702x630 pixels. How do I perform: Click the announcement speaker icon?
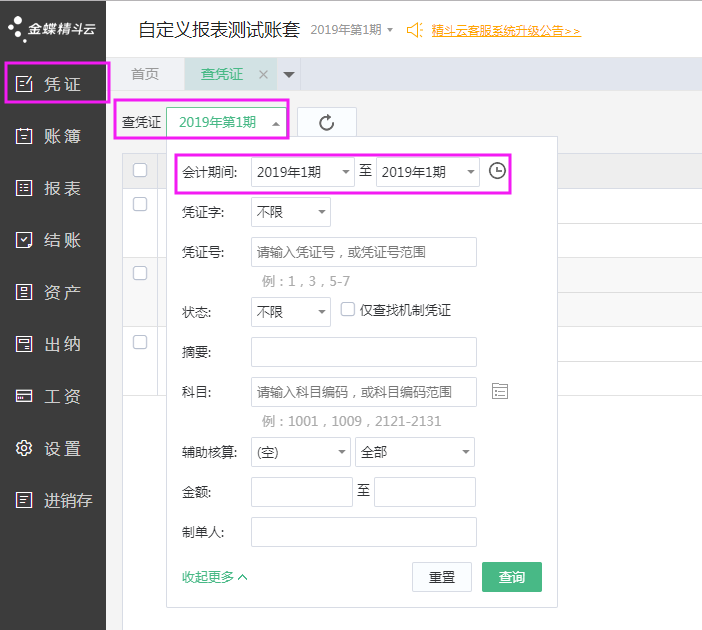pos(415,30)
